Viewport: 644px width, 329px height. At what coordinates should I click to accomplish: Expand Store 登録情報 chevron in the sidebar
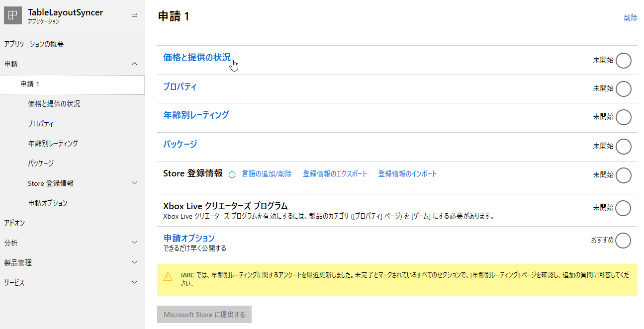click(134, 183)
